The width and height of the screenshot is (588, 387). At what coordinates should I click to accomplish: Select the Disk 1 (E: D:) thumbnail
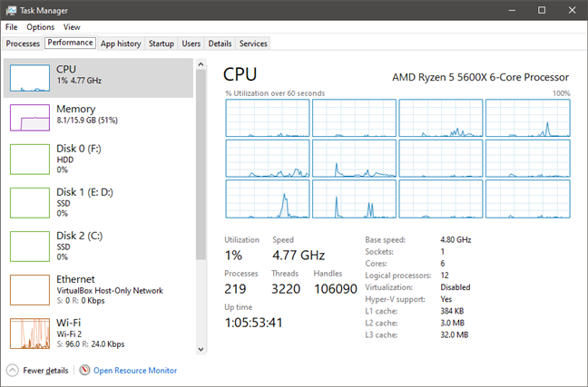point(30,203)
